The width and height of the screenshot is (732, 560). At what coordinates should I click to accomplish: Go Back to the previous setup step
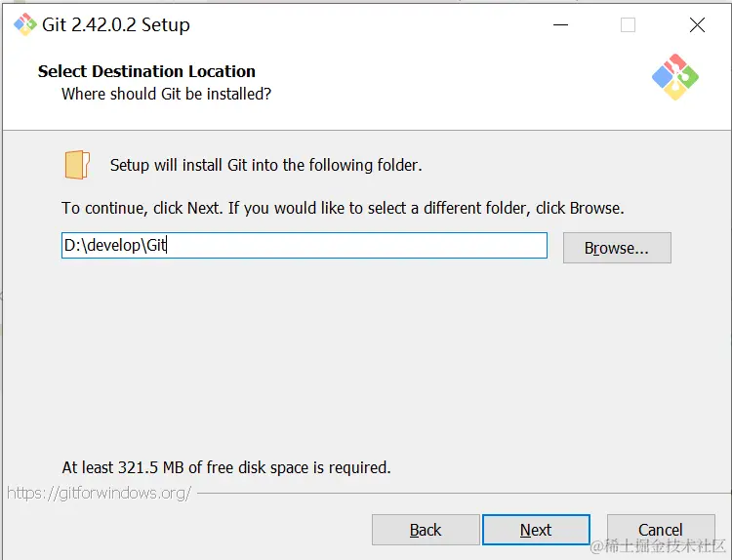[426, 530]
